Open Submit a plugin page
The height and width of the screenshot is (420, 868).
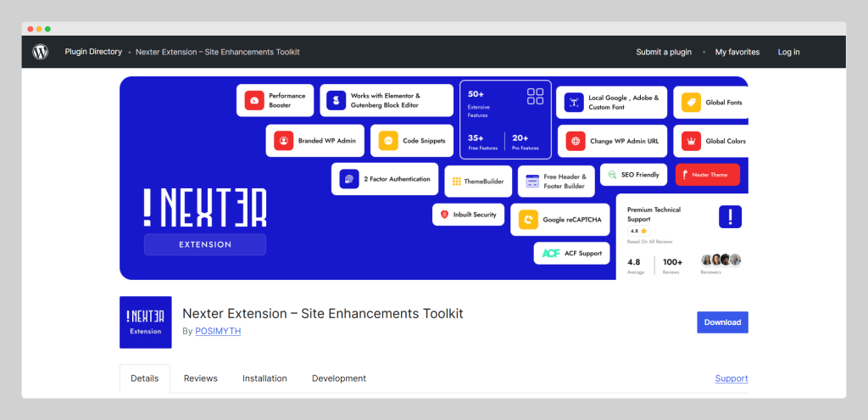[x=664, y=52]
